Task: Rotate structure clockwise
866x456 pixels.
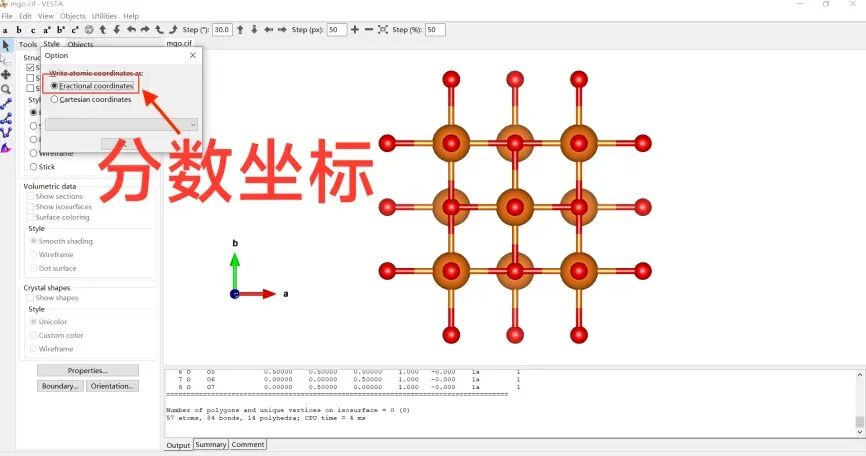Action: click(173, 30)
